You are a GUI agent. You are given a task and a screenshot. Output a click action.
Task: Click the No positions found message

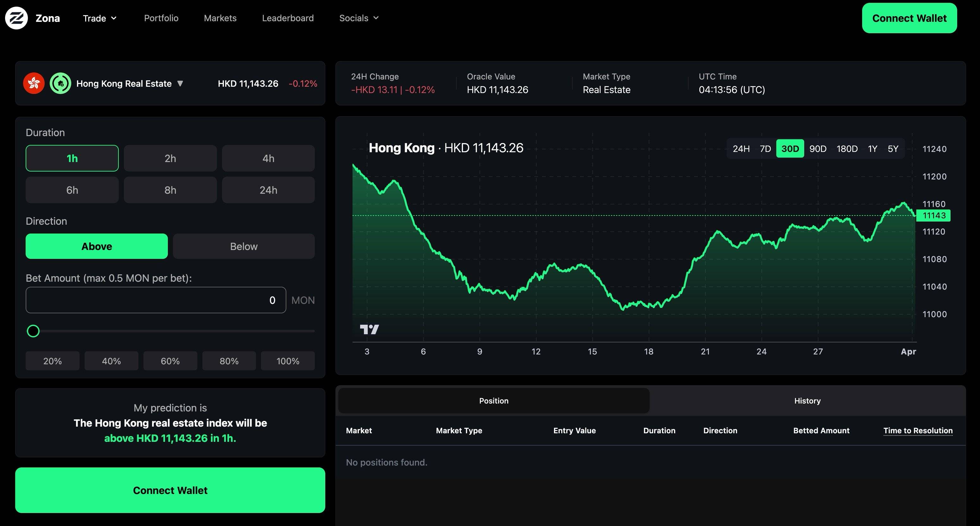[386, 462]
